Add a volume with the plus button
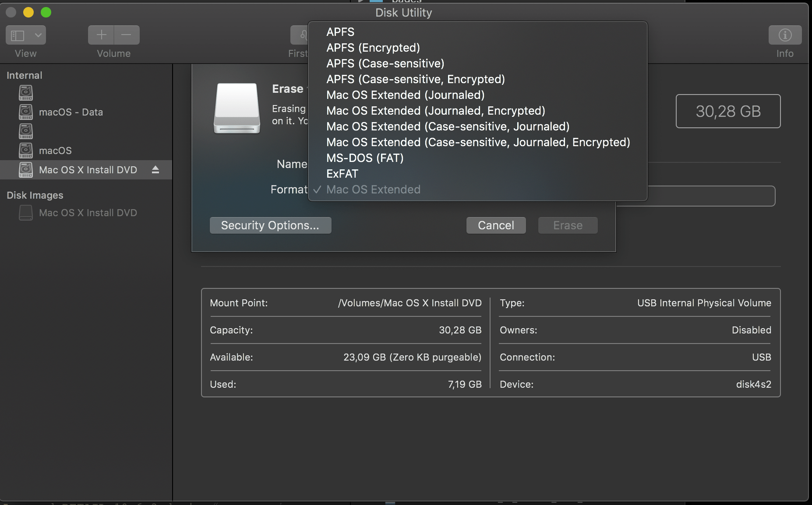The height and width of the screenshot is (505, 812). point(101,35)
